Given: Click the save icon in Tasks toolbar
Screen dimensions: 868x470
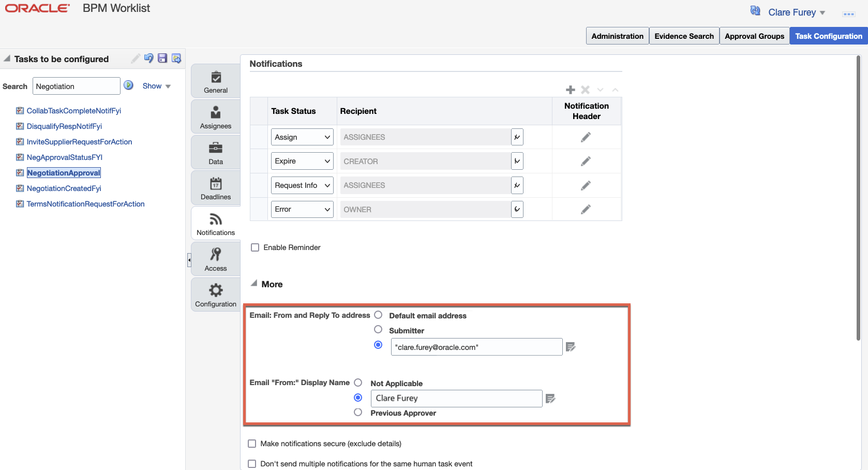Looking at the screenshot, I should point(162,58).
